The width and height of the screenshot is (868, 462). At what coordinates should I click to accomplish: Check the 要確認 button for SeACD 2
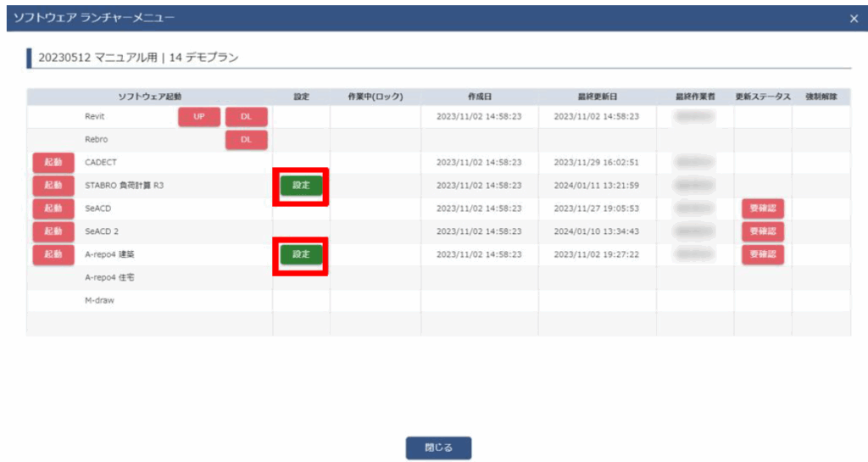coord(762,231)
